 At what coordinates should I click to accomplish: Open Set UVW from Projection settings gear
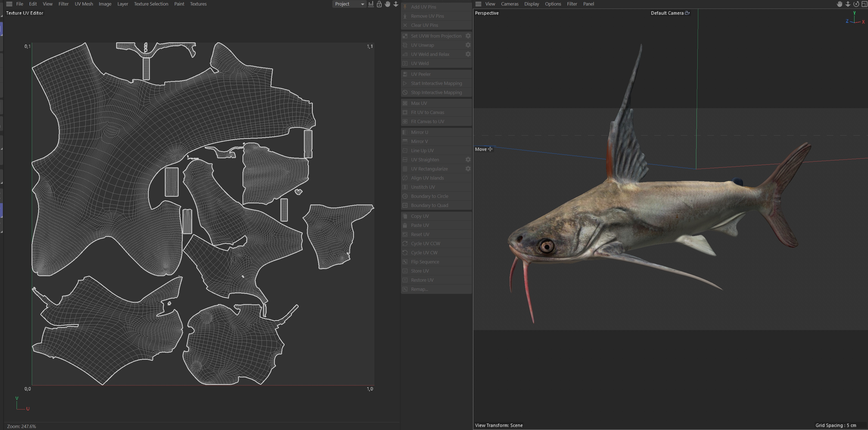point(468,36)
